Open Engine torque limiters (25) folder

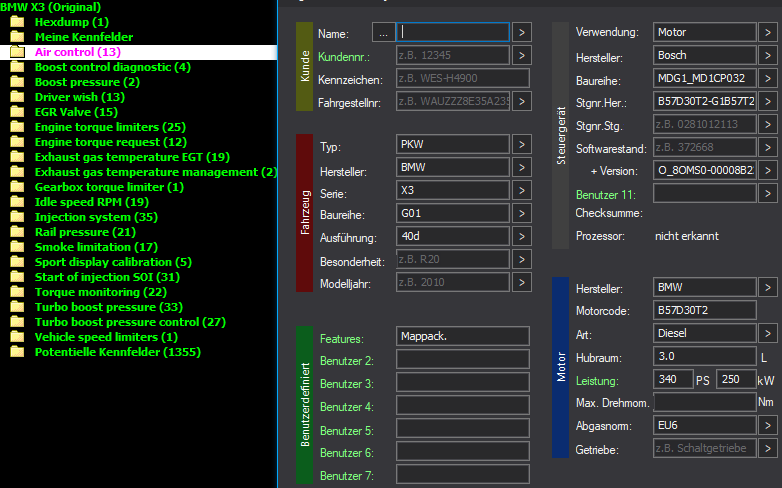coord(110,127)
